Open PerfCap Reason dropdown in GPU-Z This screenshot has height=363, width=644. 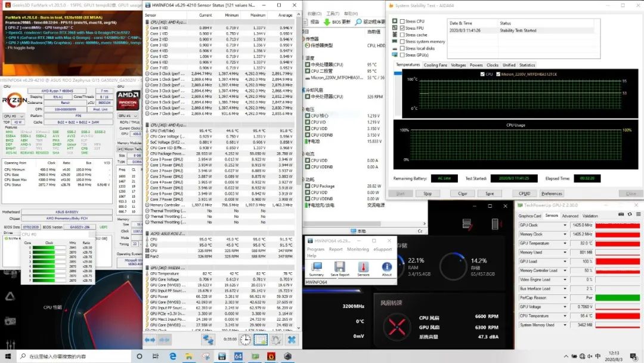pyautogui.click(x=565, y=298)
